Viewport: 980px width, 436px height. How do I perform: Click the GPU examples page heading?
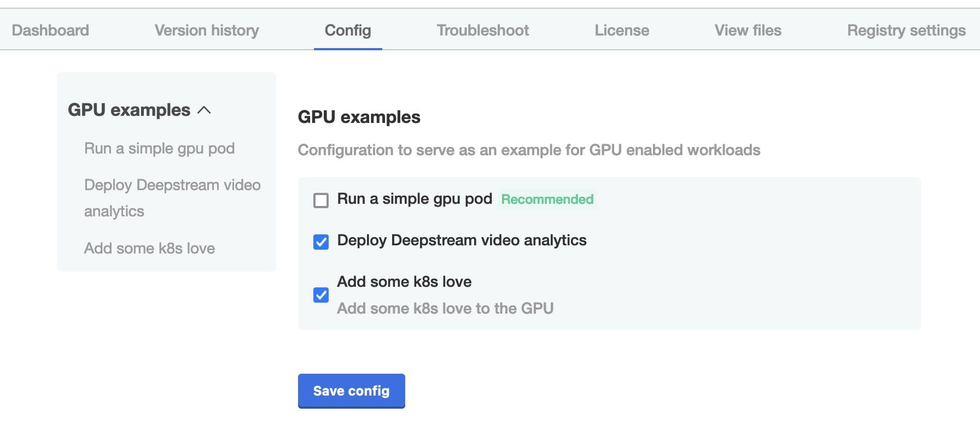pyautogui.click(x=359, y=117)
